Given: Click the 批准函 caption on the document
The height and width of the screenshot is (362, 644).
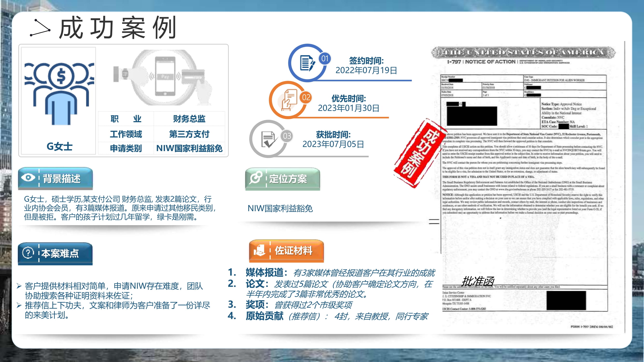Looking at the screenshot, I should coord(478,281).
